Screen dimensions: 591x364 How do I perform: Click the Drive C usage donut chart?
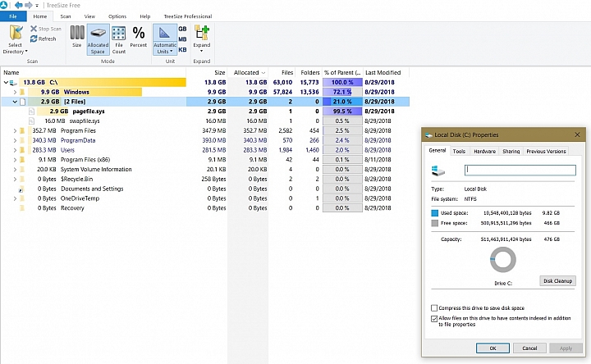[503, 260]
